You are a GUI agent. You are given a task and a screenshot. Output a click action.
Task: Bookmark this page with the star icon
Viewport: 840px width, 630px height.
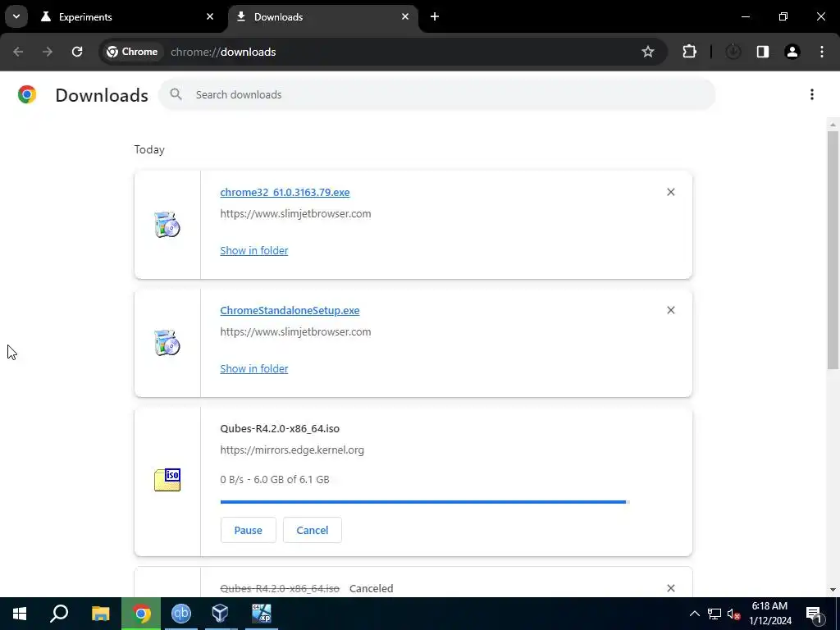pyautogui.click(x=648, y=52)
